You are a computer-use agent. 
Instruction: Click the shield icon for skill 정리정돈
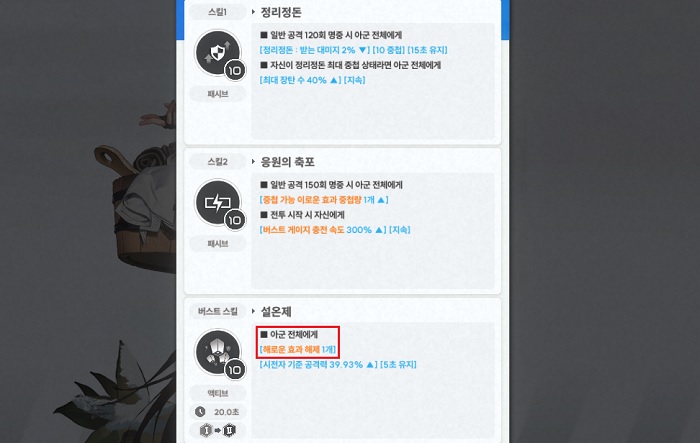point(217,53)
